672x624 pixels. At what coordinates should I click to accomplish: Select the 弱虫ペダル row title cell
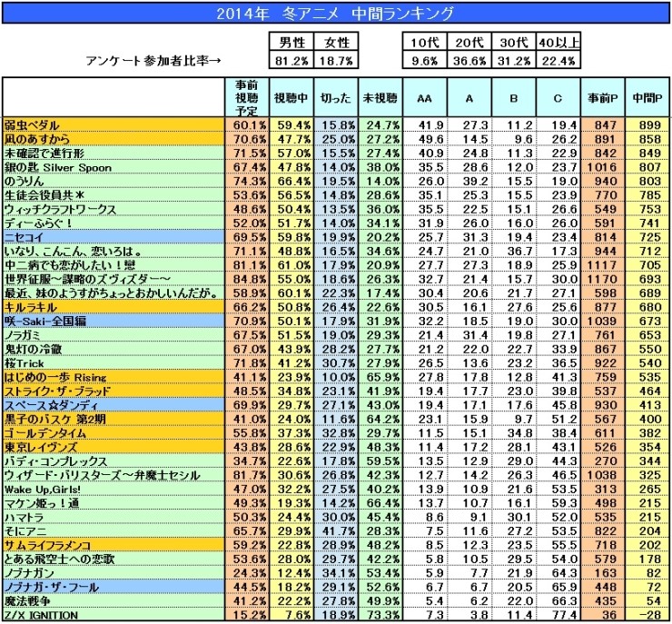[x=114, y=124]
